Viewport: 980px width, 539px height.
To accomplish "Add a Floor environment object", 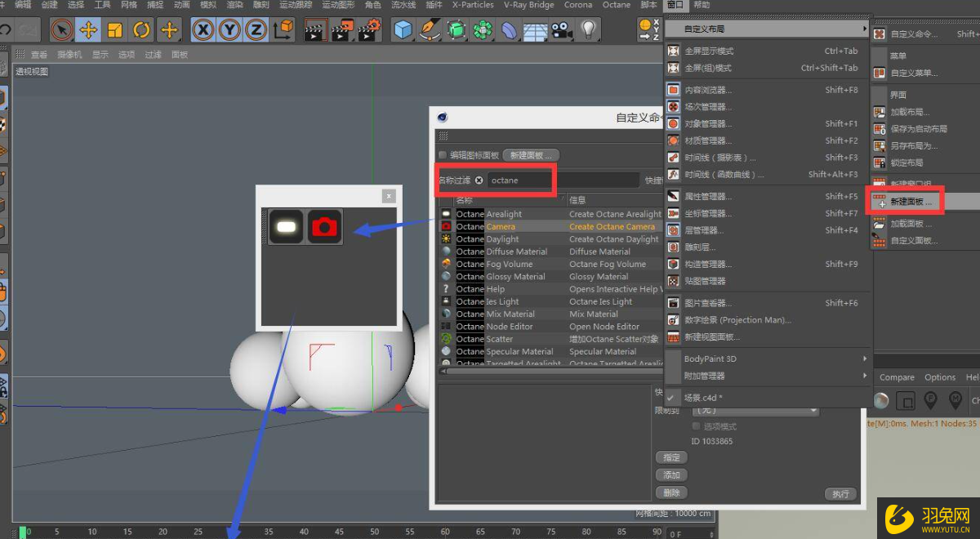I will tap(534, 30).
